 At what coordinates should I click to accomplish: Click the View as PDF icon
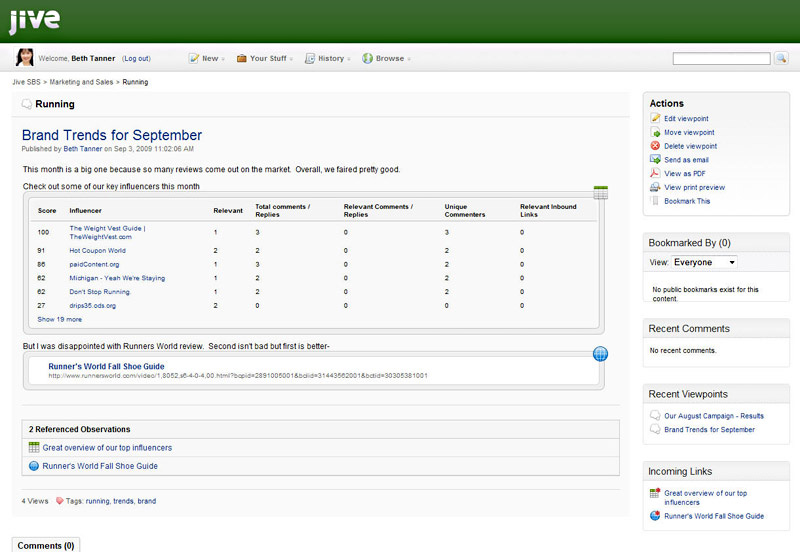click(655, 173)
